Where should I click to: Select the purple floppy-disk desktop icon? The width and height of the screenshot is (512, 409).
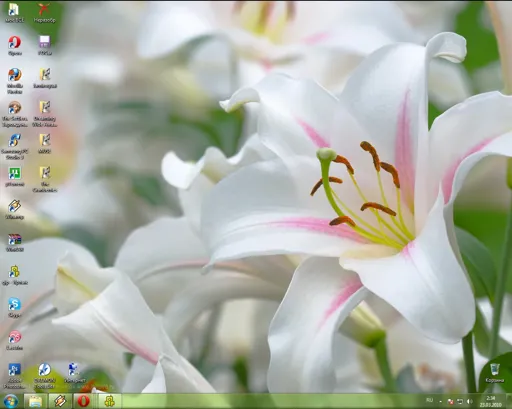45,45
